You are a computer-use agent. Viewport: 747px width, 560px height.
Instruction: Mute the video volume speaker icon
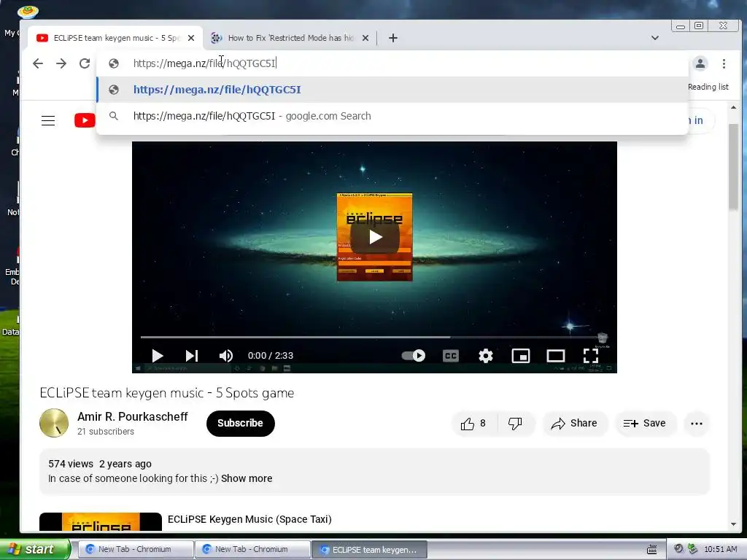[226, 356]
